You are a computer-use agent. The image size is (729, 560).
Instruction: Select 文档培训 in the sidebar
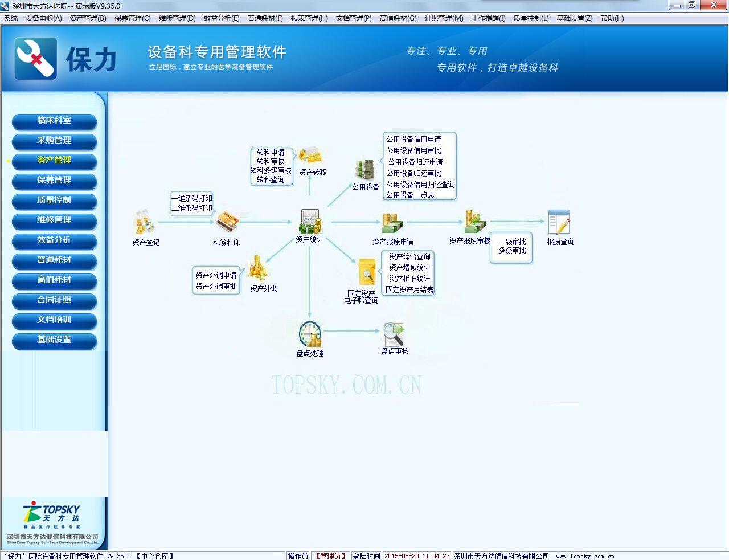coord(54,321)
